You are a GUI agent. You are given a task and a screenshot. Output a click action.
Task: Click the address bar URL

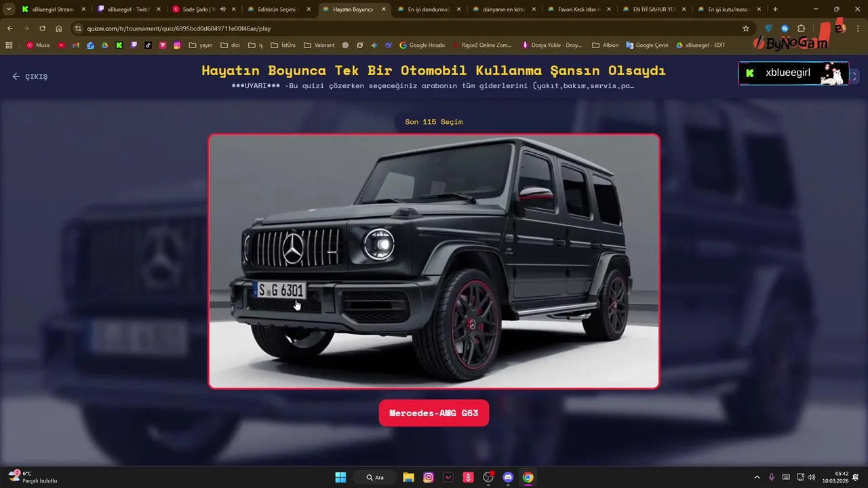tap(178, 28)
